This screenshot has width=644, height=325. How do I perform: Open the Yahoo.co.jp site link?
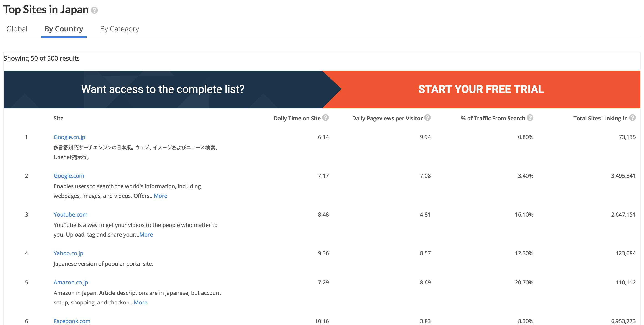click(69, 253)
